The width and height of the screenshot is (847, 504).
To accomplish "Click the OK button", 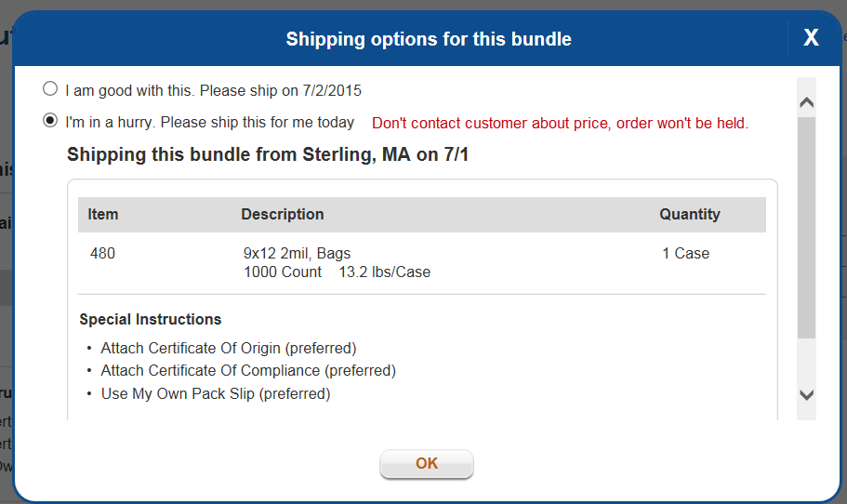I will (x=427, y=463).
